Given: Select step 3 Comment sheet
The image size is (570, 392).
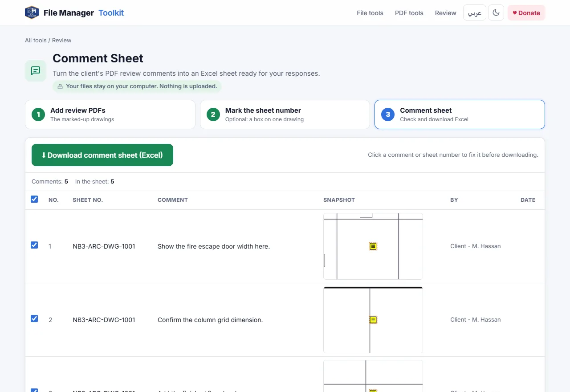Looking at the screenshot, I should pyautogui.click(x=460, y=114).
